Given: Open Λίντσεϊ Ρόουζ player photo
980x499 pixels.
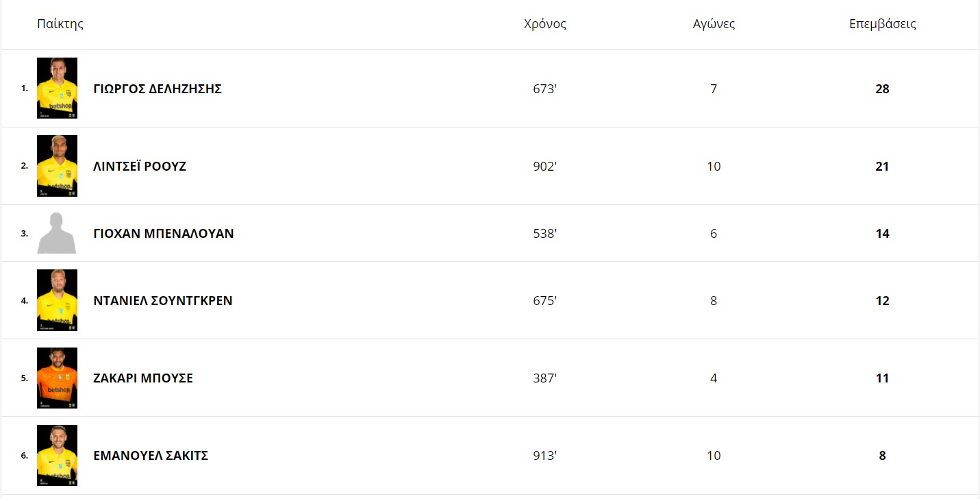Looking at the screenshot, I should coord(57,166).
